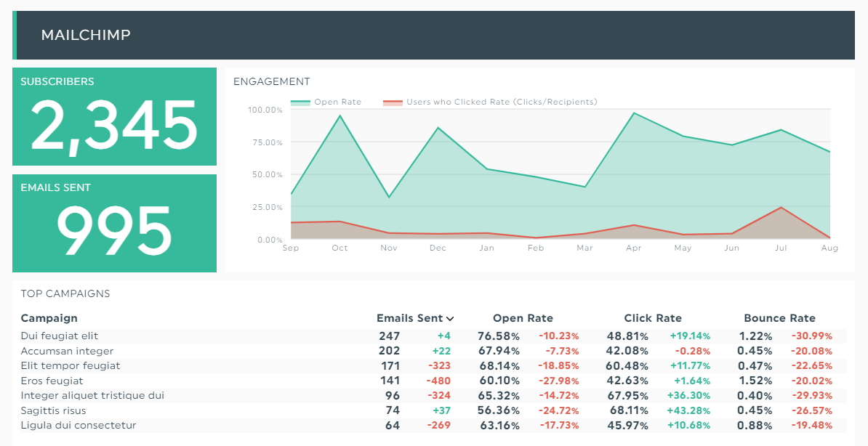868x446 pixels.
Task: Click the TOP CAMPAIGNS table title
Action: pos(65,294)
